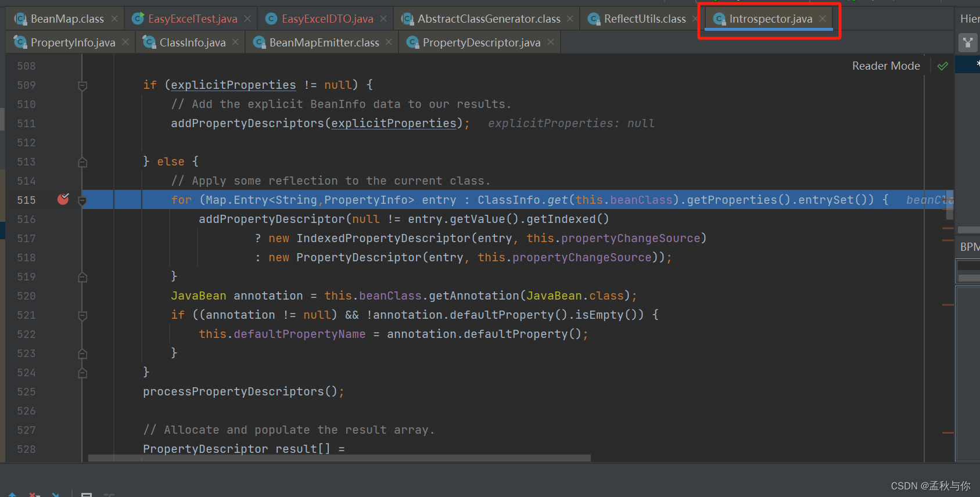Click the EasyExcelDTO.java class icon
This screenshot has width=980, height=497.
[x=271, y=19]
